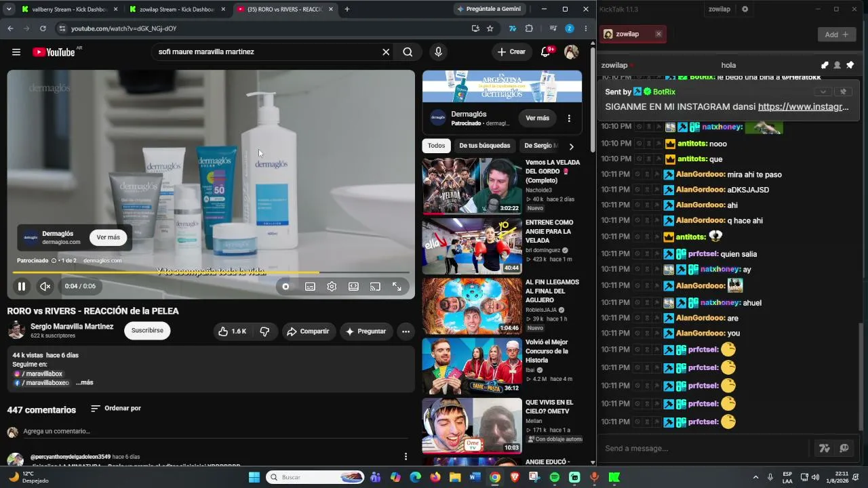The width and height of the screenshot is (868, 488).
Task: Open the YouTube guide hamburger menu
Action: point(16,52)
